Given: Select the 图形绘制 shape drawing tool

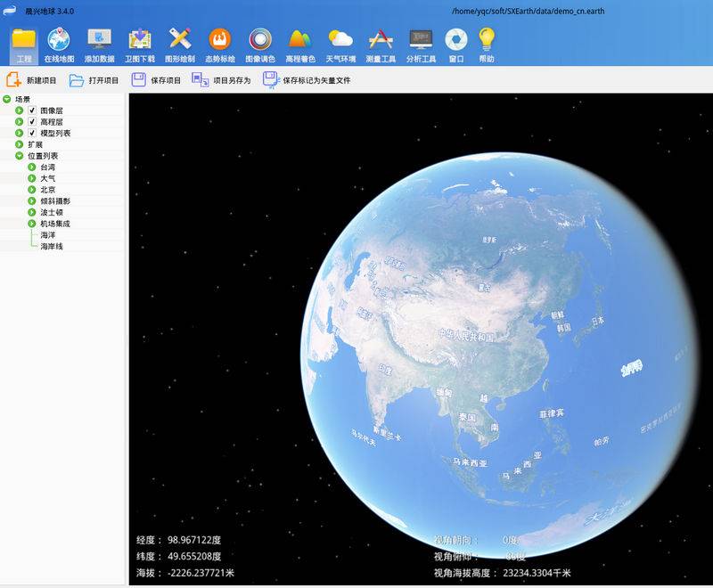Looking at the screenshot, I should [x=180, y=45].
